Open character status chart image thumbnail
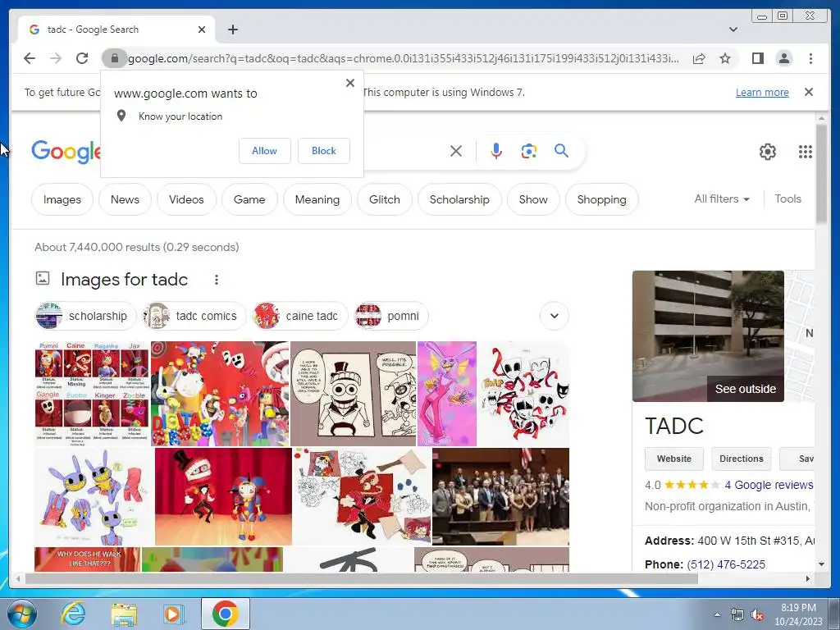This screenshot has width=840, height=630. [92, 393]
